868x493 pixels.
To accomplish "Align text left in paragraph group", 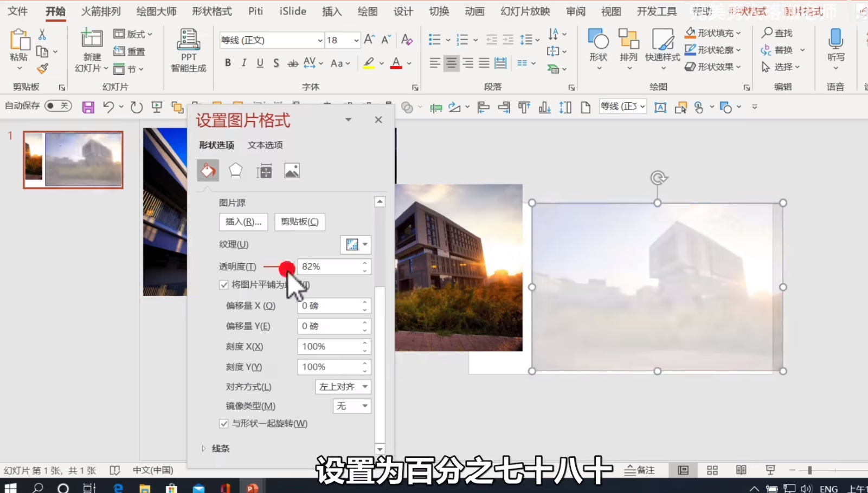I will (x=435, y=63).
